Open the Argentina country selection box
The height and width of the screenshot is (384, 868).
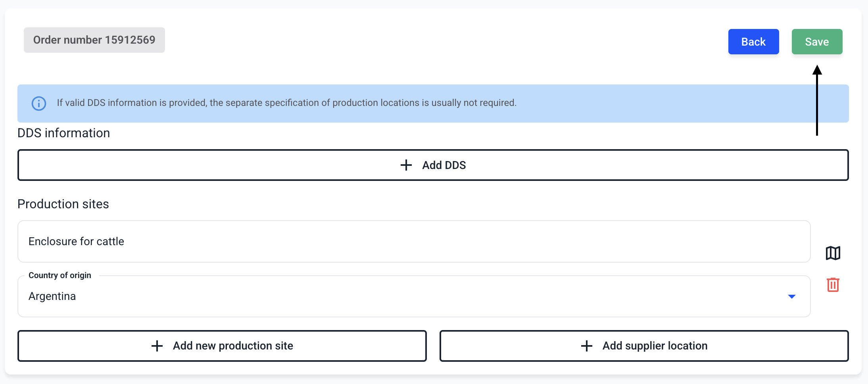coord(397,297)
